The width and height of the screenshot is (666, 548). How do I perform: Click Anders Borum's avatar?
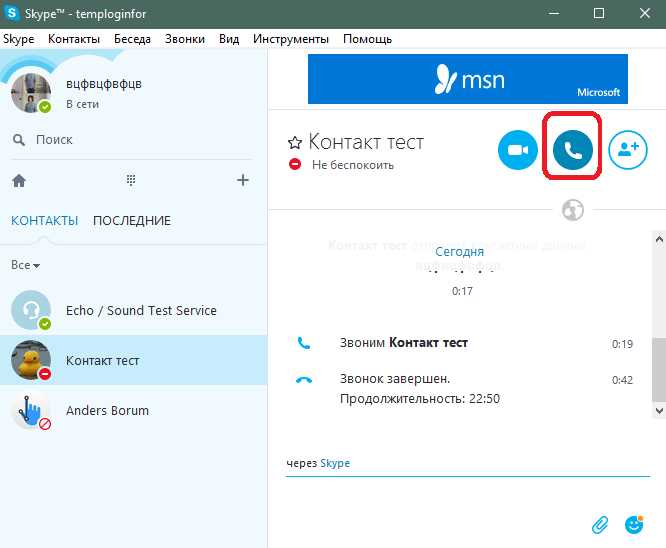tap(31, 411)
